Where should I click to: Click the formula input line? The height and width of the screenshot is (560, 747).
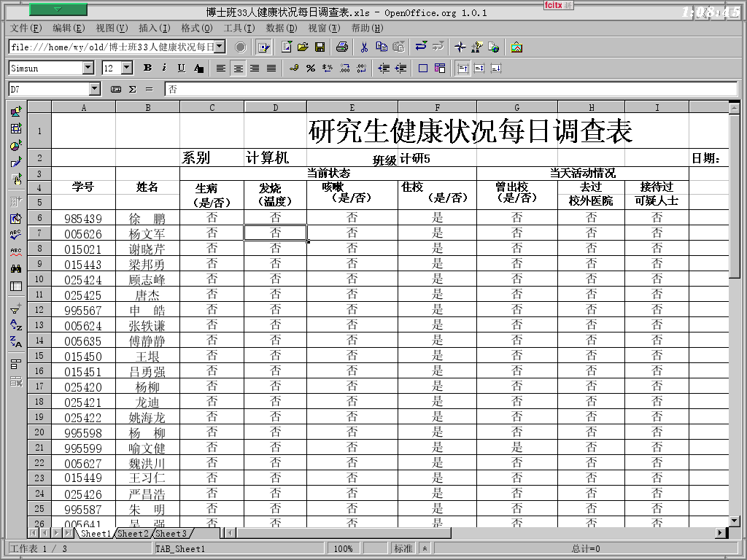449,89
